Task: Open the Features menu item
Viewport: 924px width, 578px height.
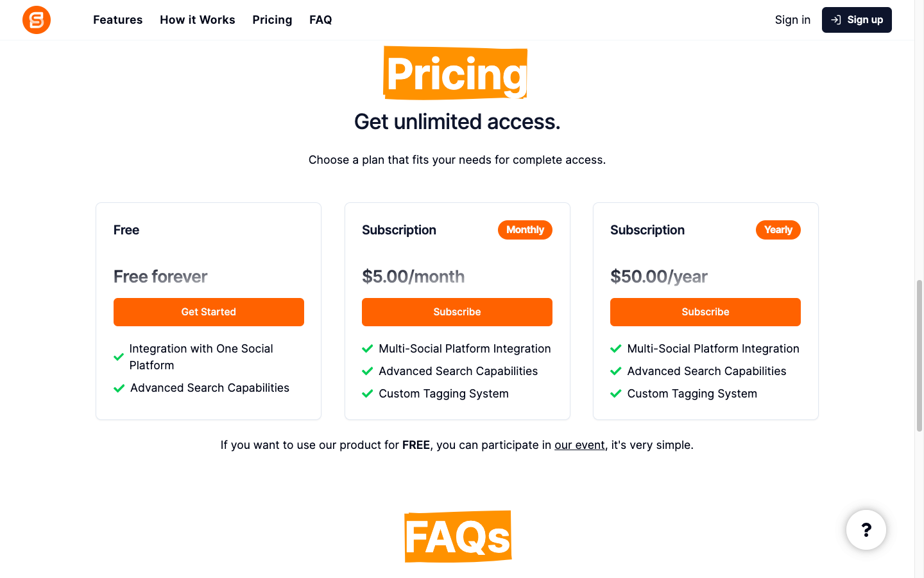Action: [117, 20]
